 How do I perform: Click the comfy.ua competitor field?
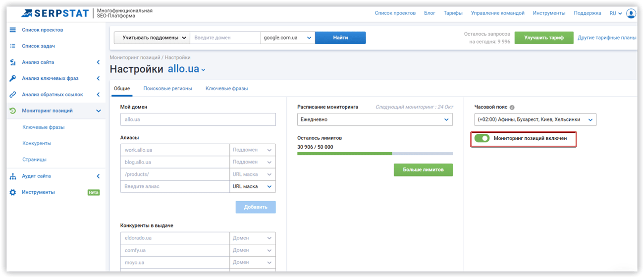175,250
